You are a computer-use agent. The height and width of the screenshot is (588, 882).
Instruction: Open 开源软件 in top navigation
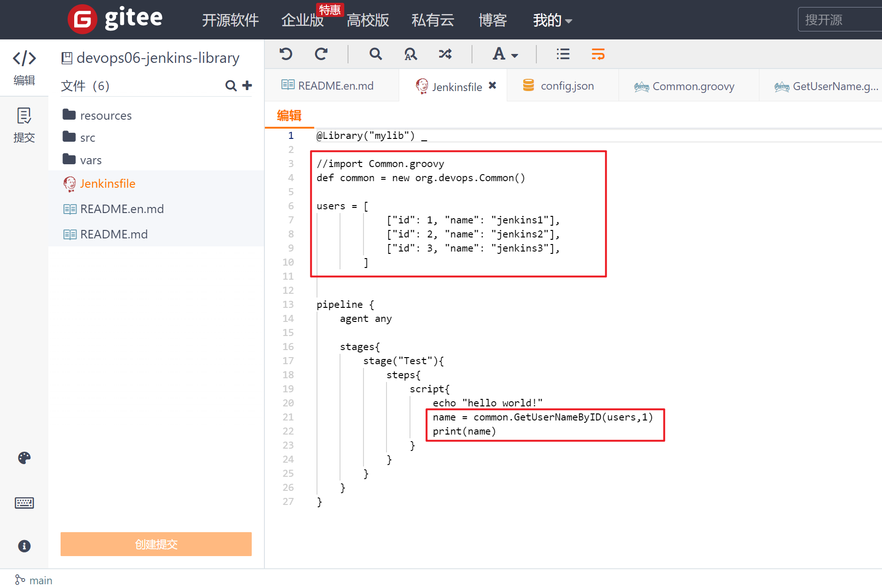pyautogui.click(x=230, y=20)
